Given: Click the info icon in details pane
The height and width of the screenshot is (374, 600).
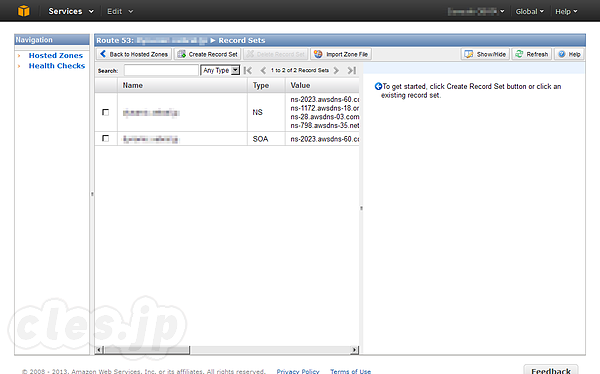Looking at the screenshot, I should [x=378, y=87].
